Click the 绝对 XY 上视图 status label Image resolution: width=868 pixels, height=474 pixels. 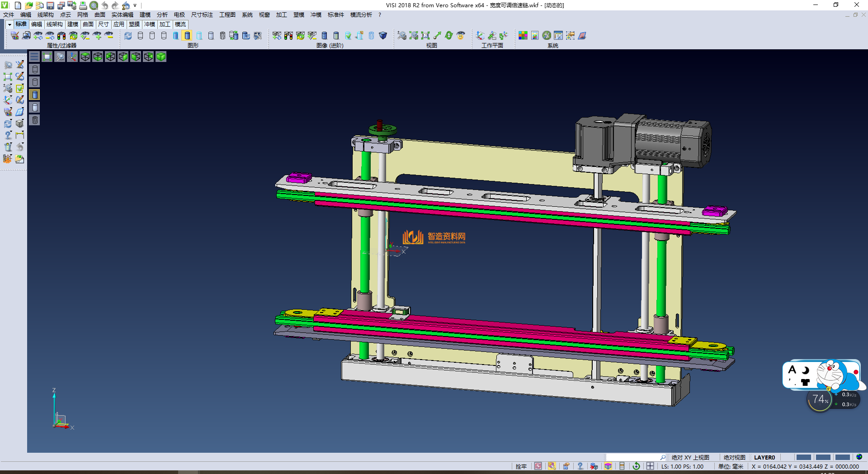pos(690,457)
